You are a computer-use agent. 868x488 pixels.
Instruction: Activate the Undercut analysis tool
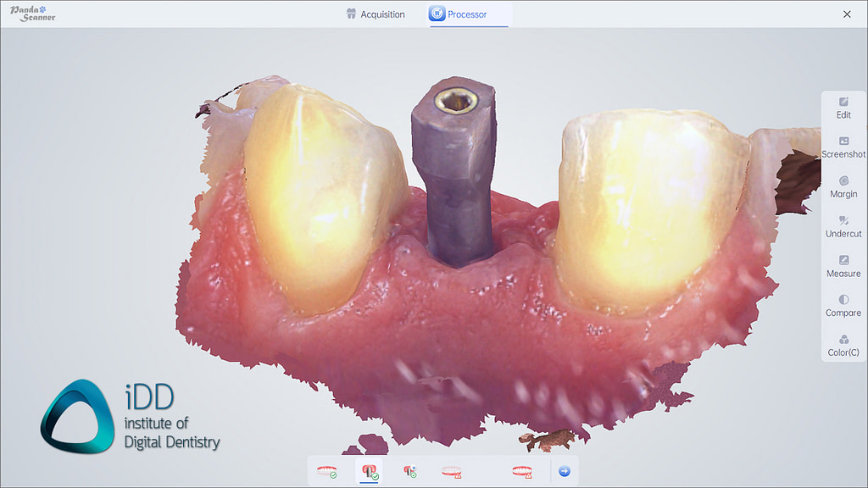coord(843,227)
